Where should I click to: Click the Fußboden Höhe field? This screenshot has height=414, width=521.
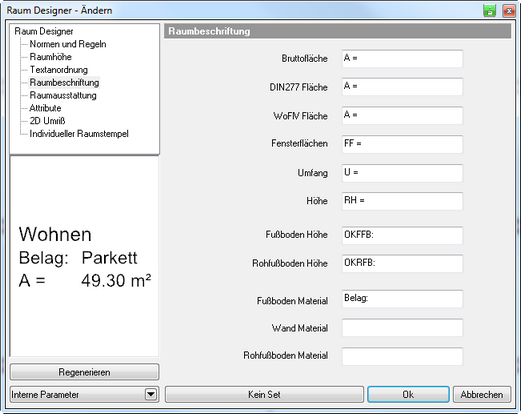click(x=402, y=235)
